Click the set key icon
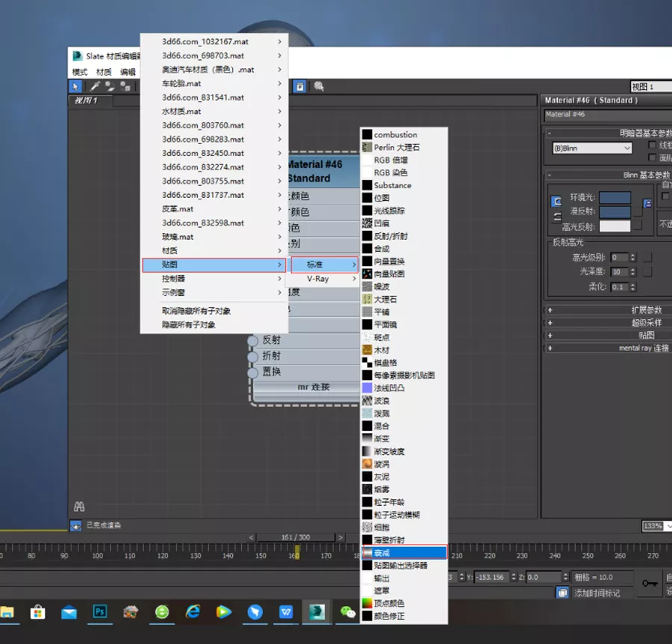 click(x=649, y=583)
